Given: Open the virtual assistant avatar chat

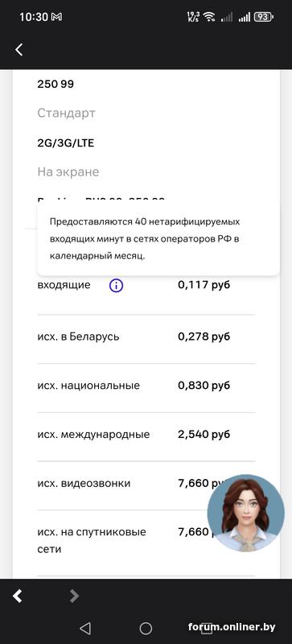Looking at the screenshot, I should point(245,513).
